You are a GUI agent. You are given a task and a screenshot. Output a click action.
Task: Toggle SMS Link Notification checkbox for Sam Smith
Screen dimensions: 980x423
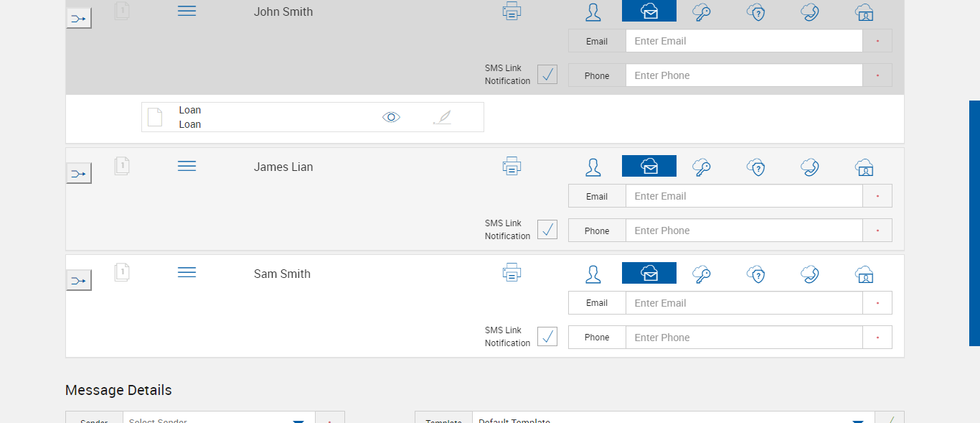click(x=547, y=336)
